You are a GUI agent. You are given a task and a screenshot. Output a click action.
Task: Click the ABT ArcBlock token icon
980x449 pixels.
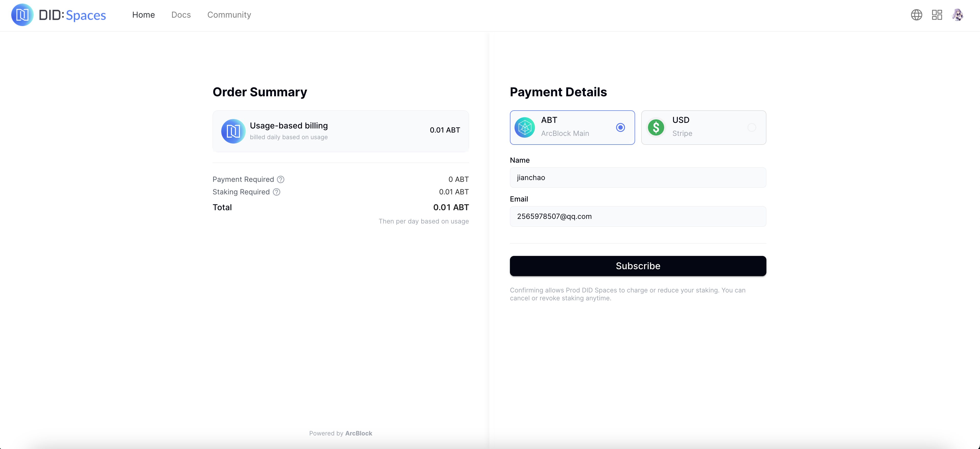(x=524, y=127)
